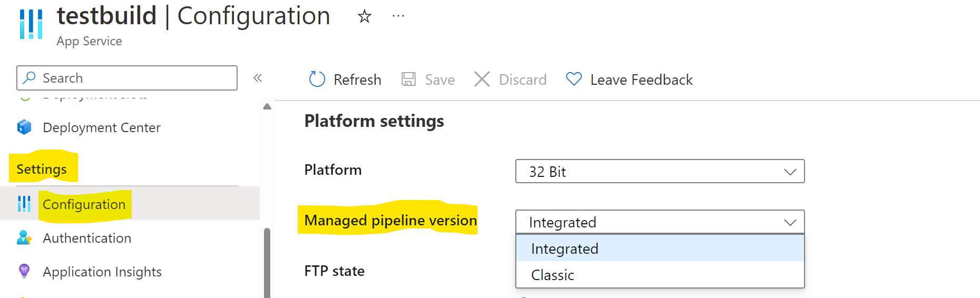Open Configuration in the Settings menu
980x298 pixels.
84,204
